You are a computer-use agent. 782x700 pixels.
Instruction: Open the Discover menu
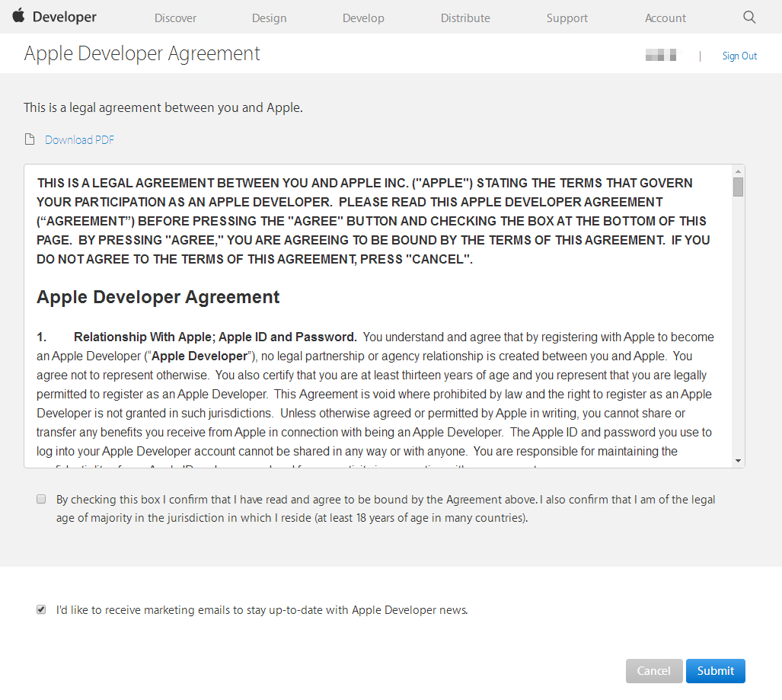(x=175, y=17)
